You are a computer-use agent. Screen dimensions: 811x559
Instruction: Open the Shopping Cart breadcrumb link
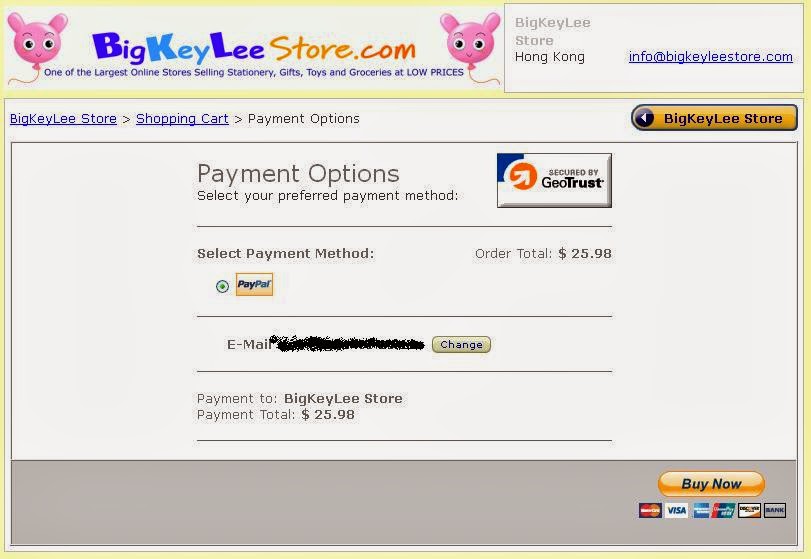[x=182, y=118]
